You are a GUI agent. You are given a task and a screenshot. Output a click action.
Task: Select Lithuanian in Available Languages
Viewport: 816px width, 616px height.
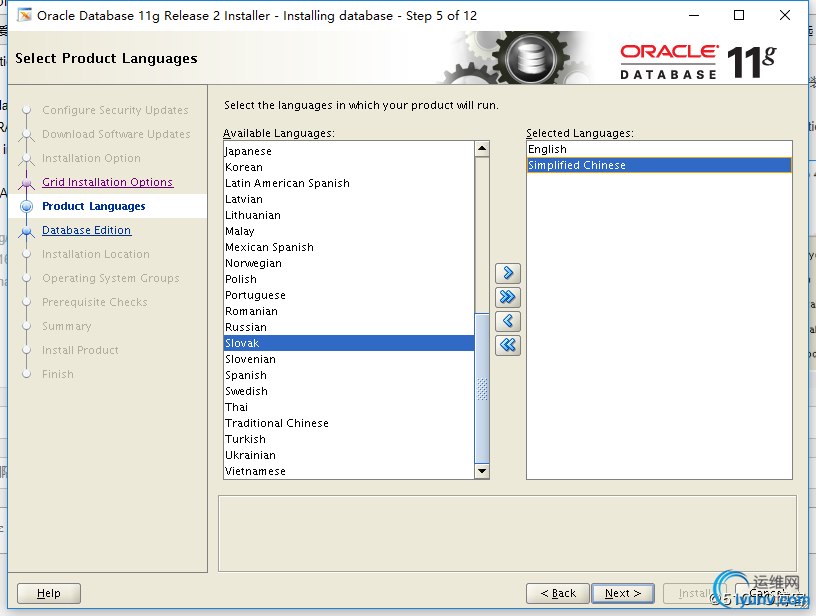349,215
